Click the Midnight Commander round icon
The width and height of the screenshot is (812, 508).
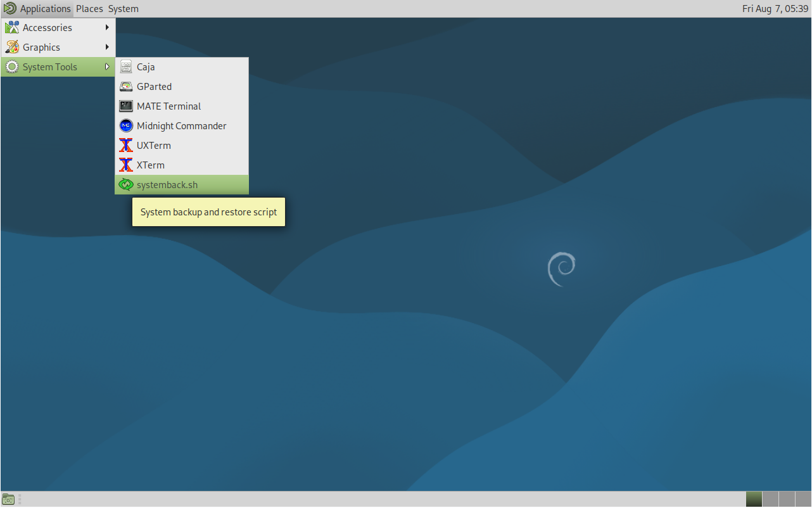(x=126, y=126)
